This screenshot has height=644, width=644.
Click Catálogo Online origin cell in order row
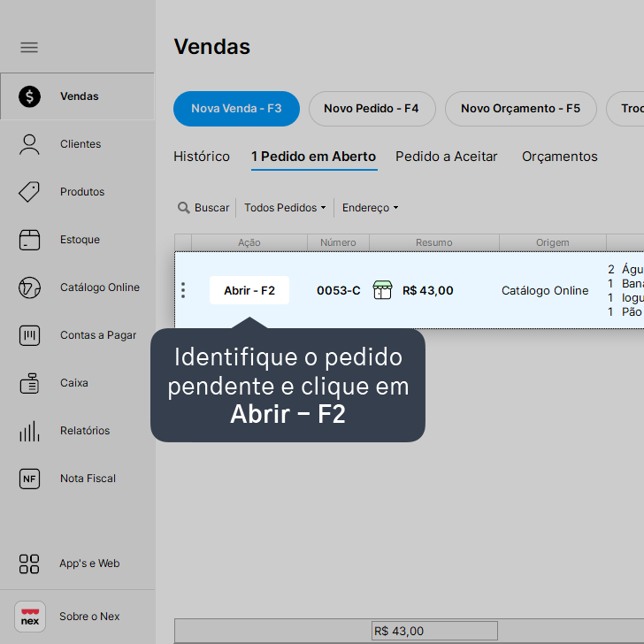pos(545,291)
